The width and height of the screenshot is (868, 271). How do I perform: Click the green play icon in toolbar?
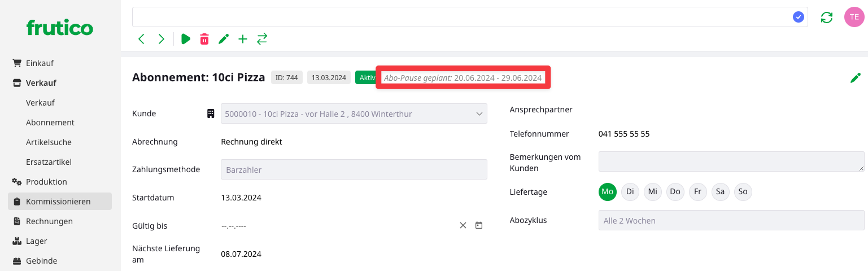click(185, 39)
